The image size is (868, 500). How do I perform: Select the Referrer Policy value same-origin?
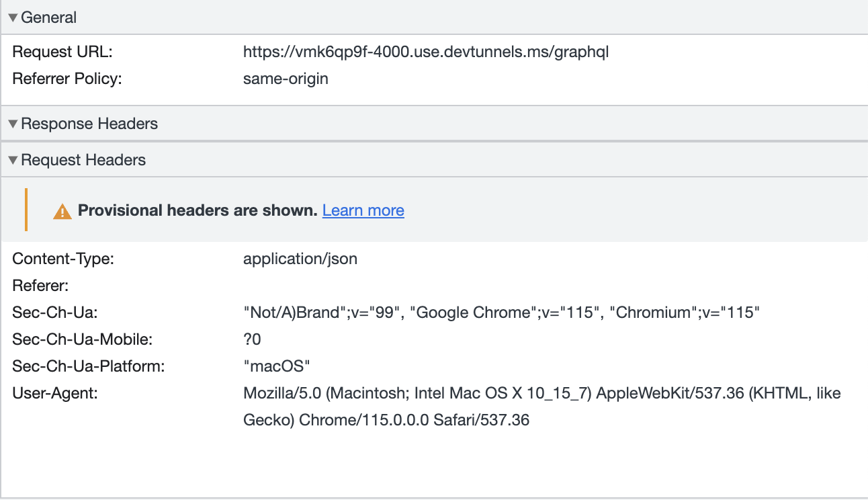tap(286, 79)
